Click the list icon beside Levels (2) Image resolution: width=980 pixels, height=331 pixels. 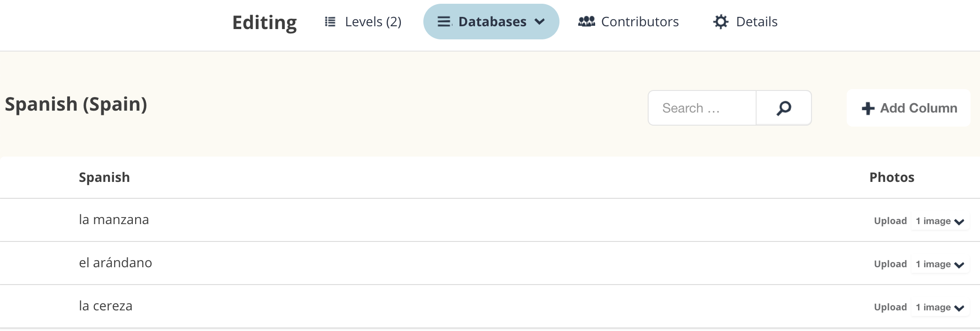pyautogui.click(x=330, y=22)
